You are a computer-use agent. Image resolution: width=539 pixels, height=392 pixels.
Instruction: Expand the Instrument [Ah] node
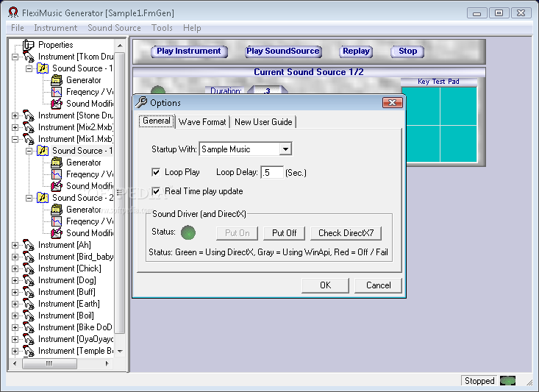(x=15, y=245)
